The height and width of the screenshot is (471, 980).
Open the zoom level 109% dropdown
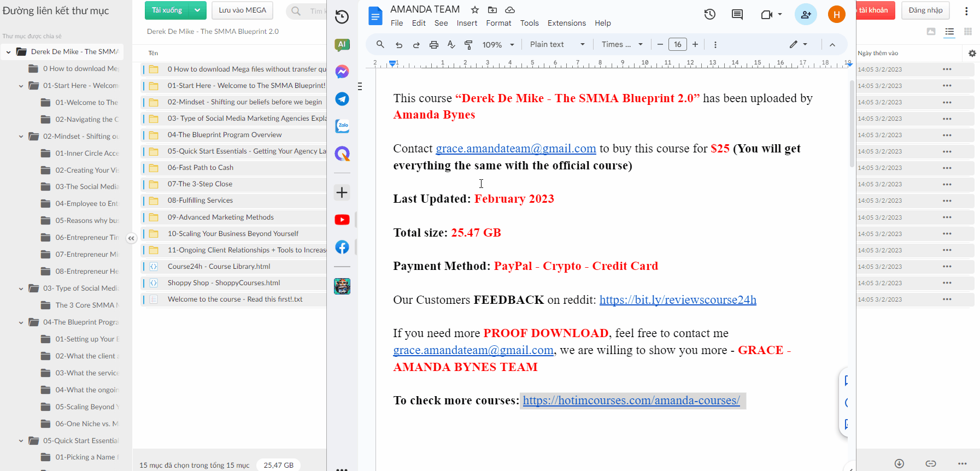(x=498, y=45)
